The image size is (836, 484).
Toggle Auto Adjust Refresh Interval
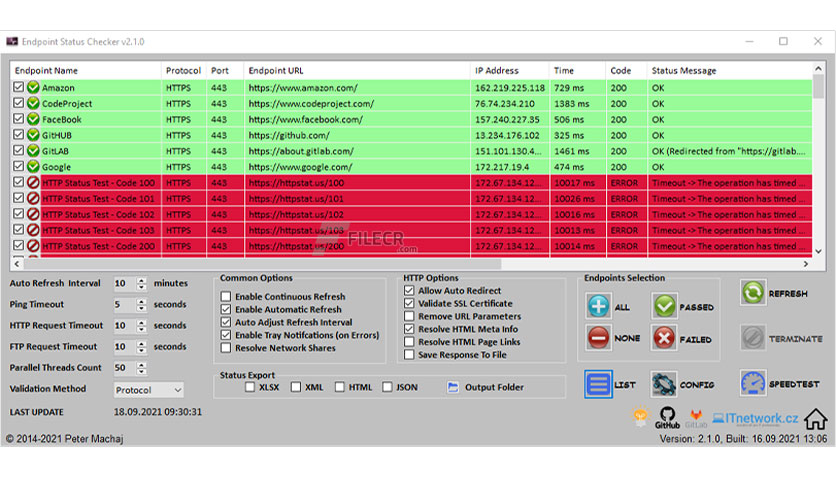pos(226,322)
